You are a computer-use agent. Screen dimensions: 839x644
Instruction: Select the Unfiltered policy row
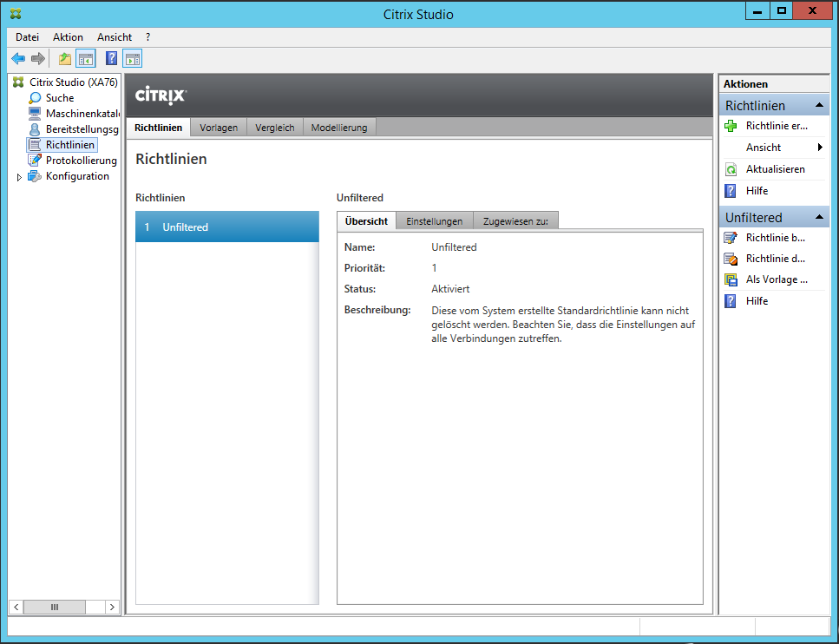pos(226,227)
